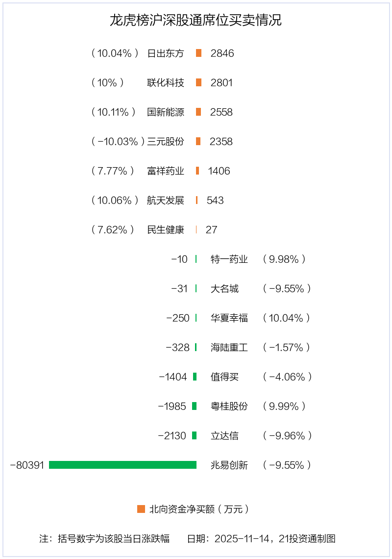The width and height of the screenshot is (392, 559).
Task: Click the green bar for 立达信
Action: 194,435
